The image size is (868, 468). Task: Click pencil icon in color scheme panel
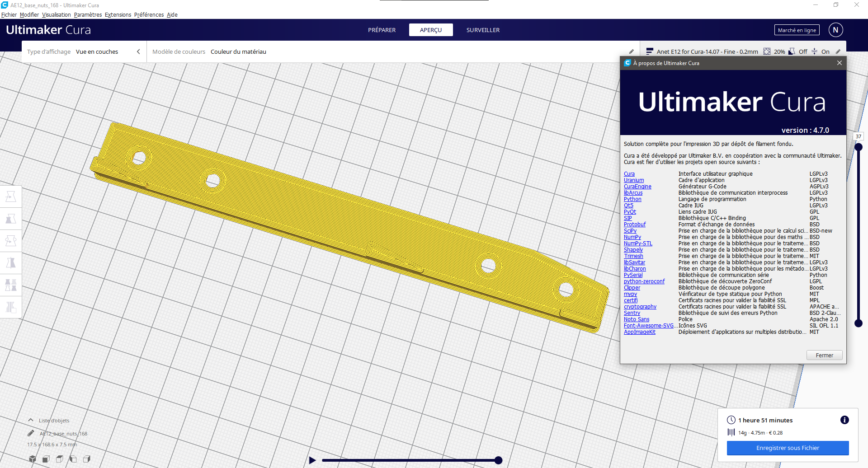click(x=632, y=51)
